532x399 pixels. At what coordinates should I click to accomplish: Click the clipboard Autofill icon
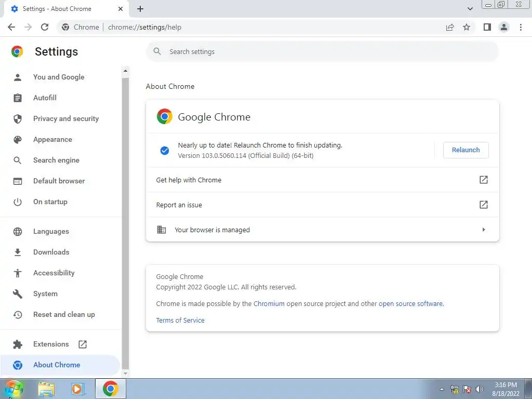(17, 98)
